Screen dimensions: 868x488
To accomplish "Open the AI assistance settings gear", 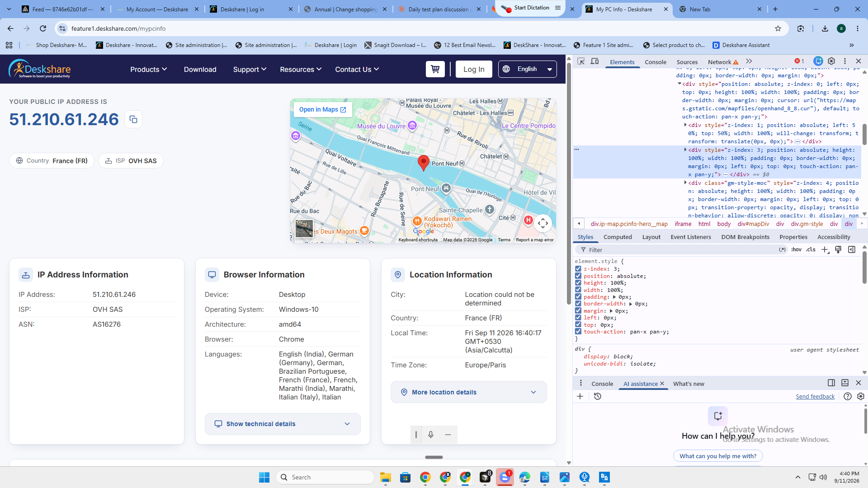I will (861, 396).
